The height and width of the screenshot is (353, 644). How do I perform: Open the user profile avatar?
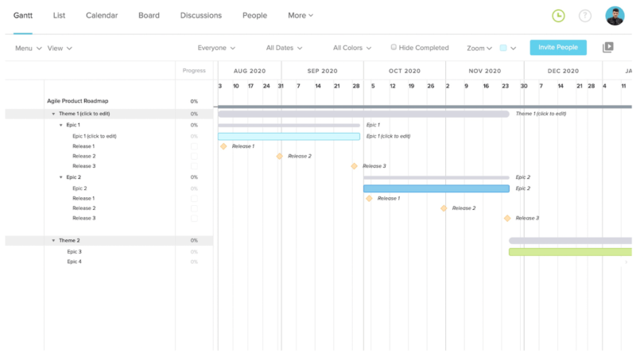click(x=615, y=16)
